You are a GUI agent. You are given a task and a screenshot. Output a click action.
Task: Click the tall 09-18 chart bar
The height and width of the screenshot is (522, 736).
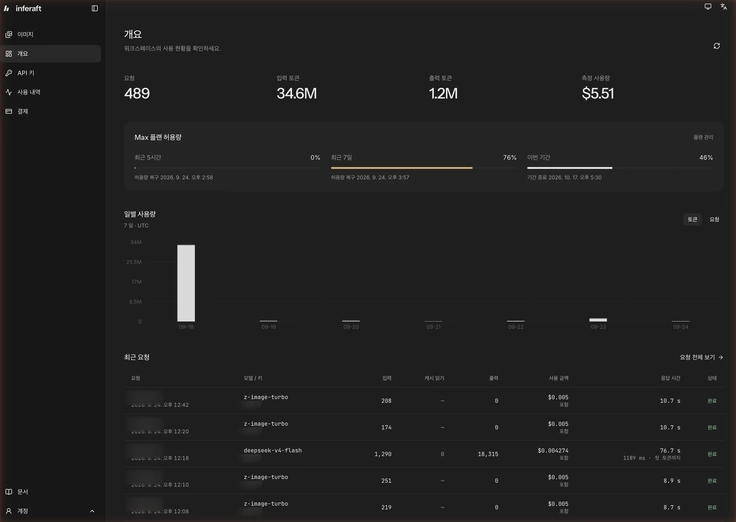tap(186, 283)
